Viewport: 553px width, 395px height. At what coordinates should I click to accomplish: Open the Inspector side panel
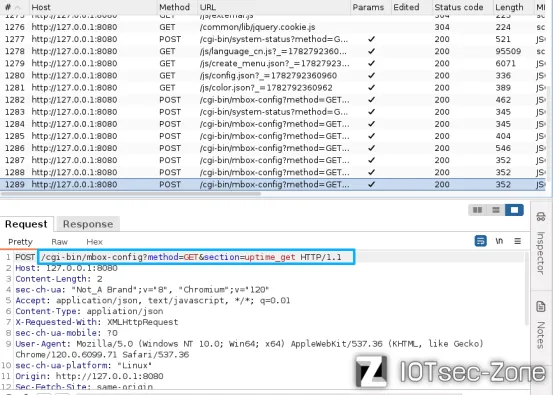pyautogui.click(x=541, y=244)
